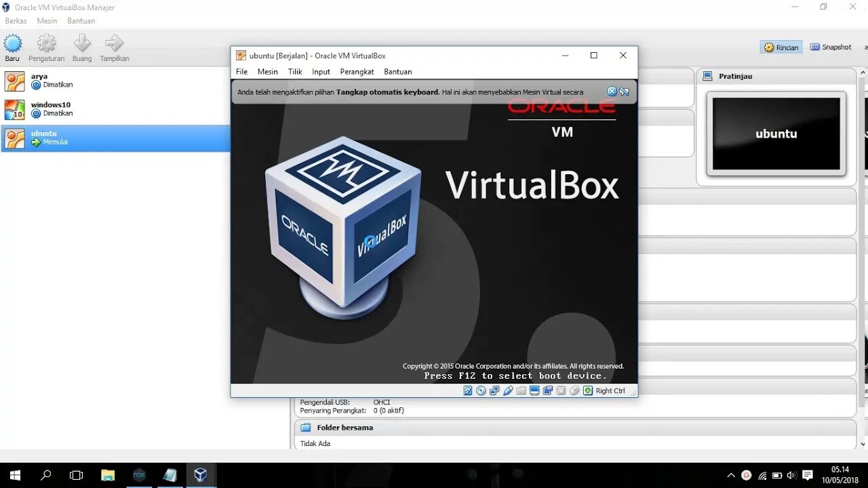This screenshot has height=488, width=868.
Task: Open Mesin menu in VirtualBox Manager
Action: coord(47,21)
